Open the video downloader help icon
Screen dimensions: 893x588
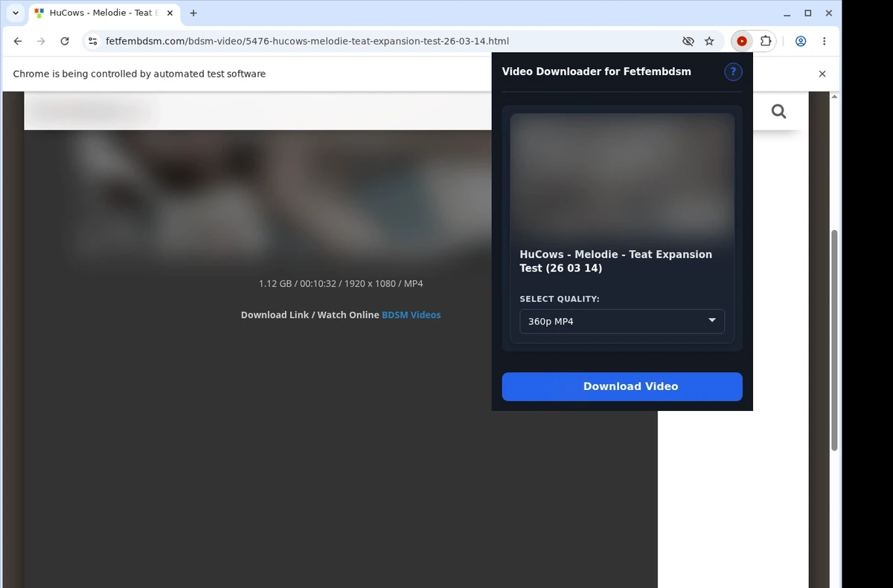click(x=733, y=71)
